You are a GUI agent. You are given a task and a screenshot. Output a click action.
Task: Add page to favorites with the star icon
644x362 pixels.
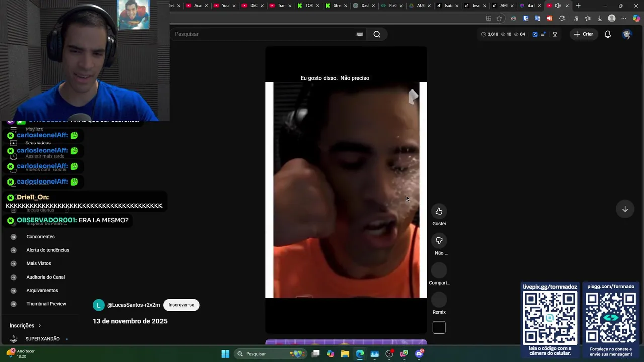(x=499, y=18)
